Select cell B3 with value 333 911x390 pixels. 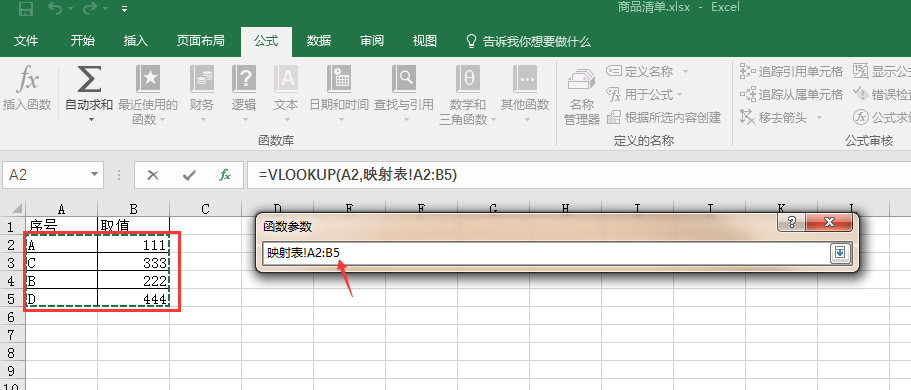(x=134, y=262)
